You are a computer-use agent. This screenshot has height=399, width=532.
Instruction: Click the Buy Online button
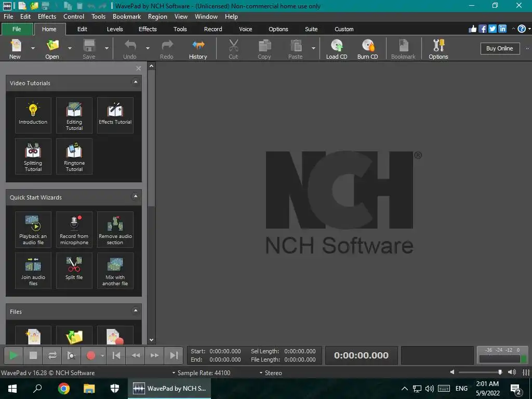point(500,48)
